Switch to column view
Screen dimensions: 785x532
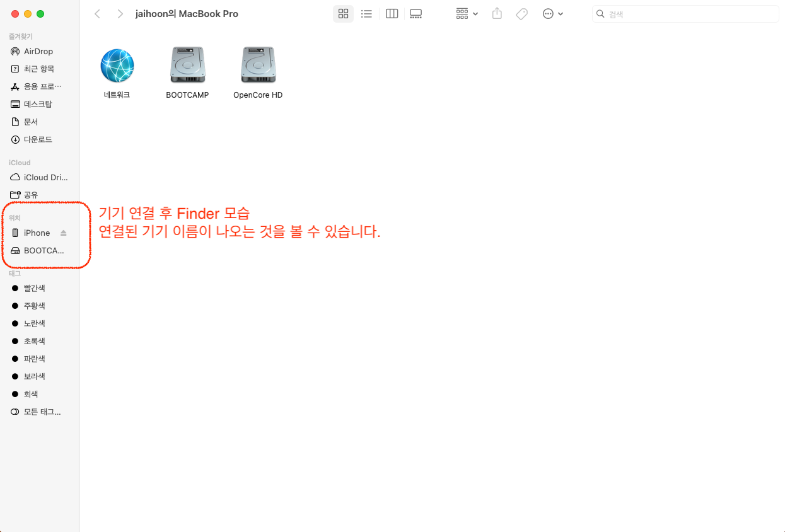point(392,14)
